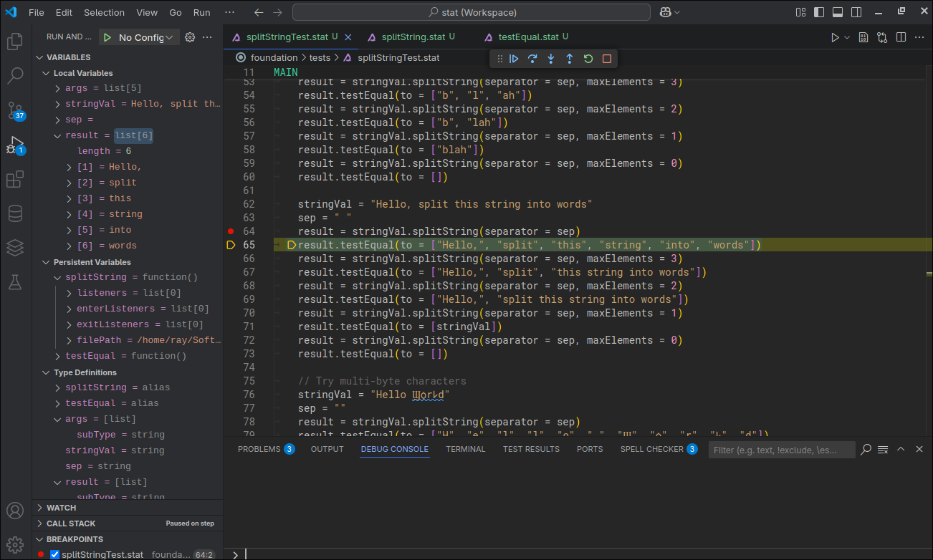Maximize the panel with the up chevron
This screenshot has width=933, height=560.
coord(901,449)
